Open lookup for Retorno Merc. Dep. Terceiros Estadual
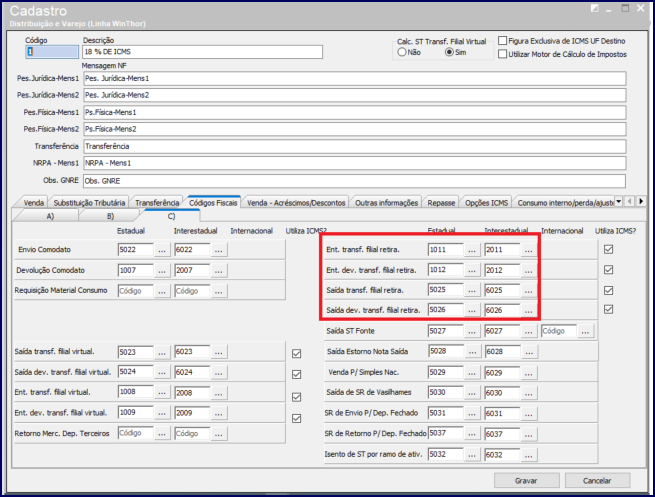The height and width of the screenshot is (497, 655). pos(162,434)
